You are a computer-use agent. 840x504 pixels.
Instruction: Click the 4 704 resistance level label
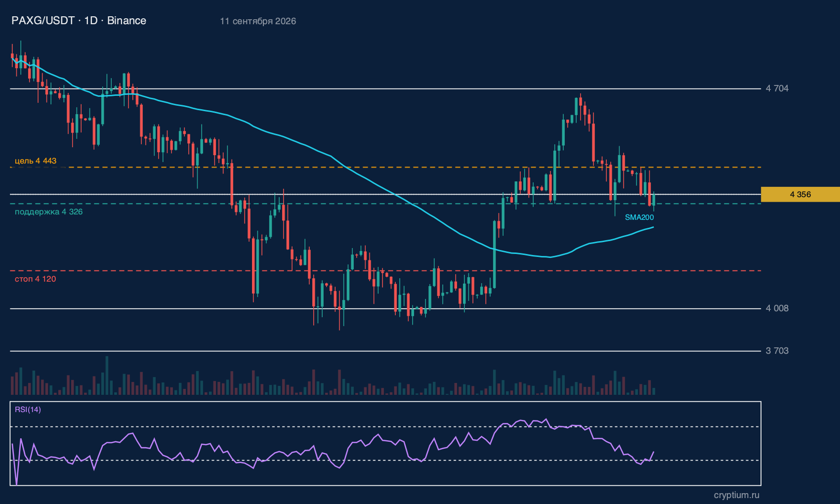pyautogui.click(x=777, y=88)
